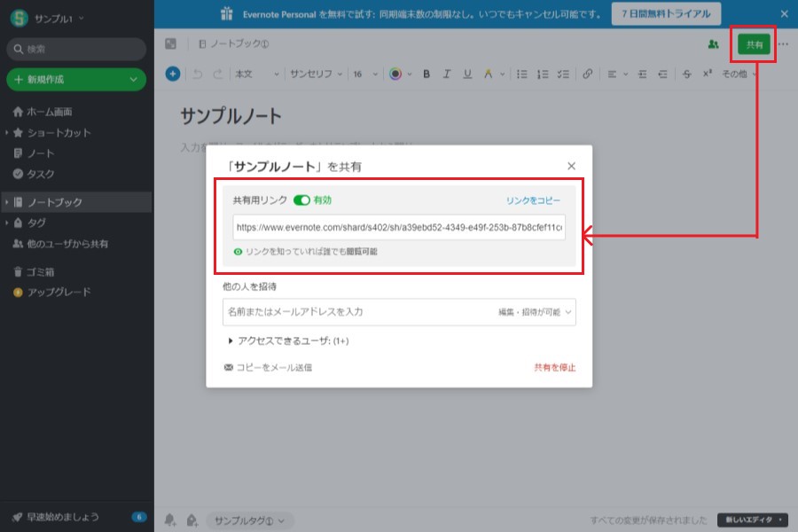Insert a bulleted list
798x532 pixels.
pyautogui.click(x=521, y=74)
